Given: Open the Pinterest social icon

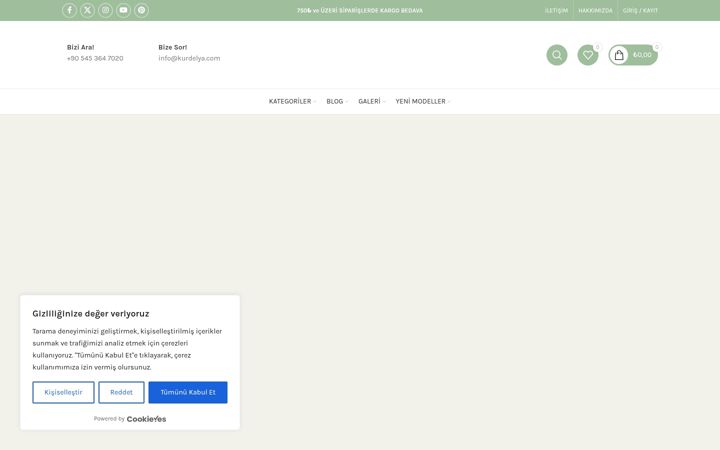Looking at the screenshot, I should (x=141, y=10).
